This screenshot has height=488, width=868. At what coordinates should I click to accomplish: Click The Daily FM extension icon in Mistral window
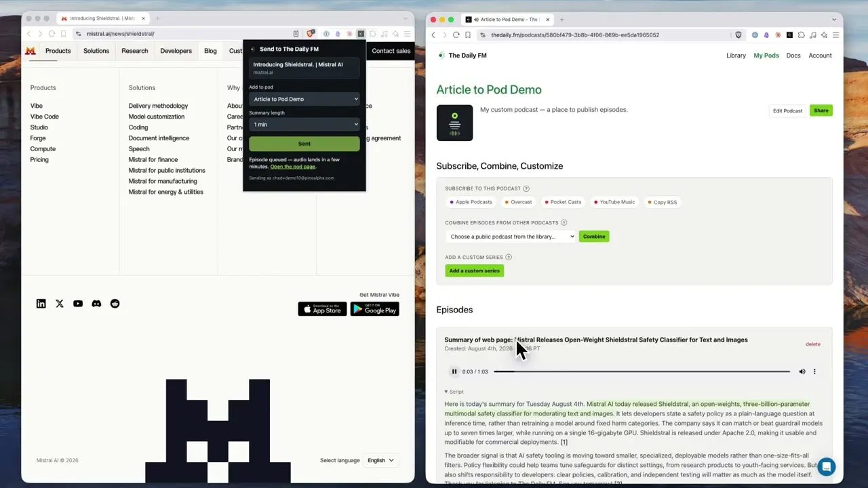[361, 34]
